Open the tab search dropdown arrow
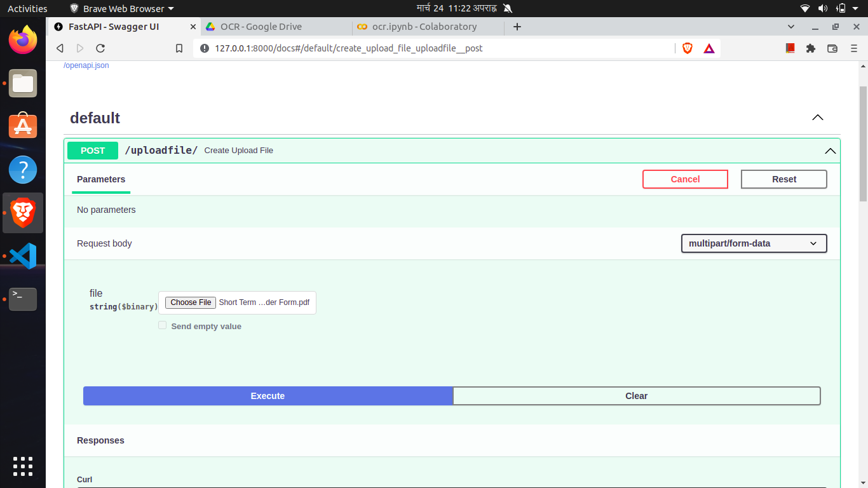The image size is (868, 488). click(791, 27)
